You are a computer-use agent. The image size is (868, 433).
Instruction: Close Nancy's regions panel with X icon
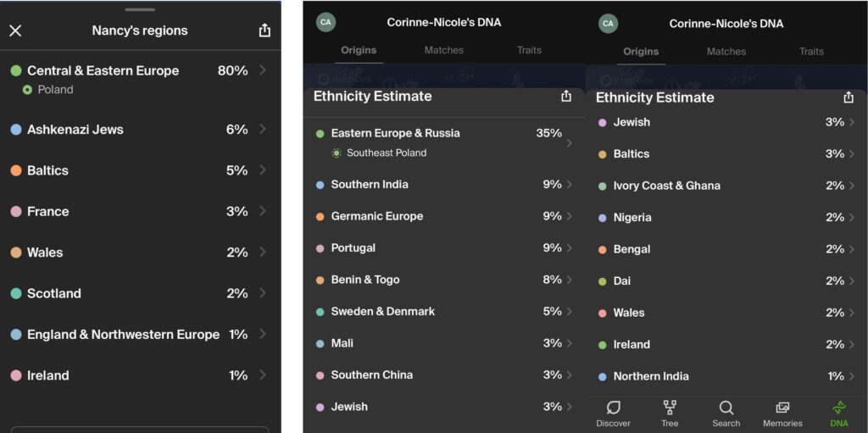(15, 31)
